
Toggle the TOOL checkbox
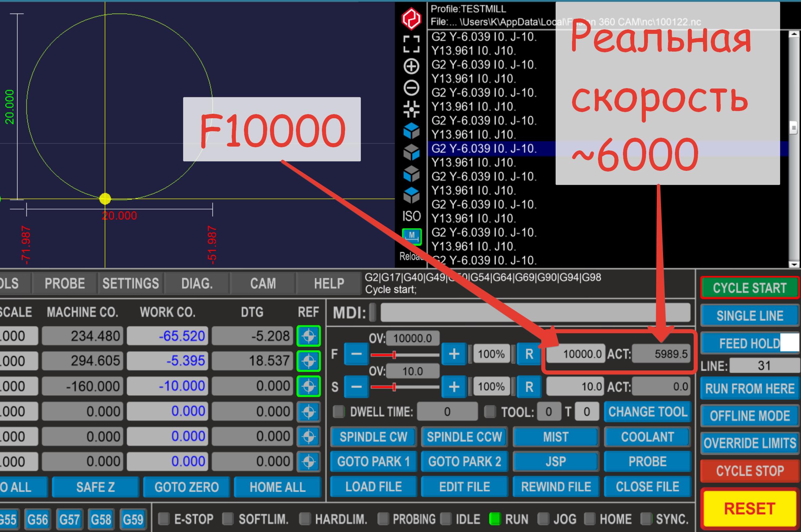[x=490, y=412]
